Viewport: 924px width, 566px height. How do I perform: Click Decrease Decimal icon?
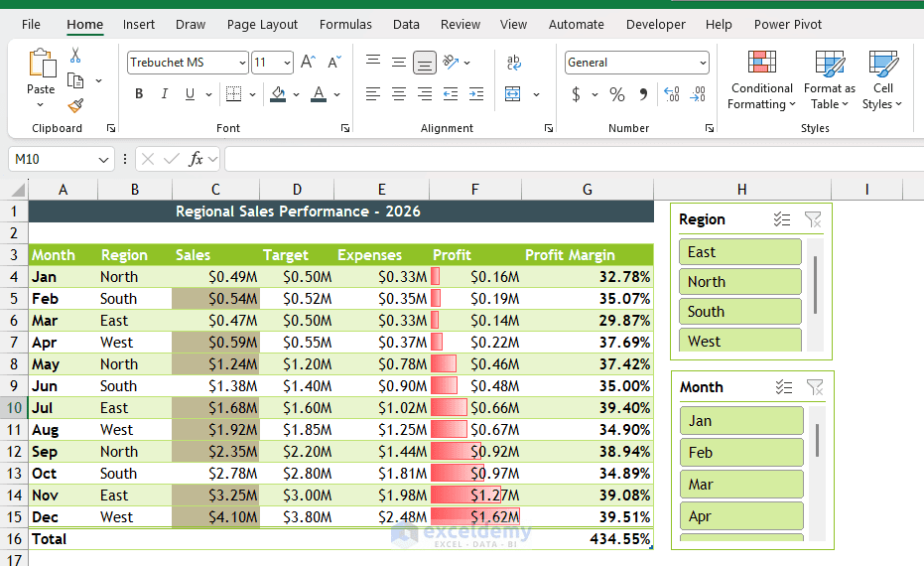point(698,94)
